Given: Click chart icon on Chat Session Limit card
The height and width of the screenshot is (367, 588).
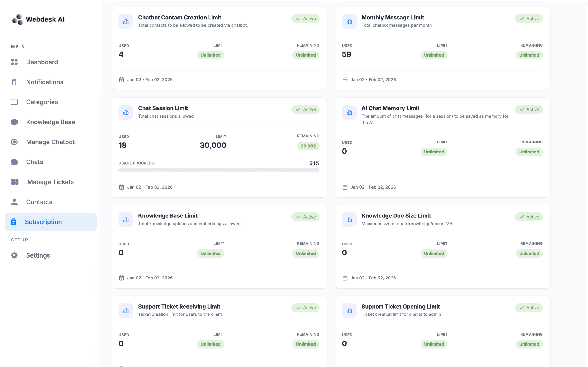Looking at the screenshot, I should click(126, 112).
